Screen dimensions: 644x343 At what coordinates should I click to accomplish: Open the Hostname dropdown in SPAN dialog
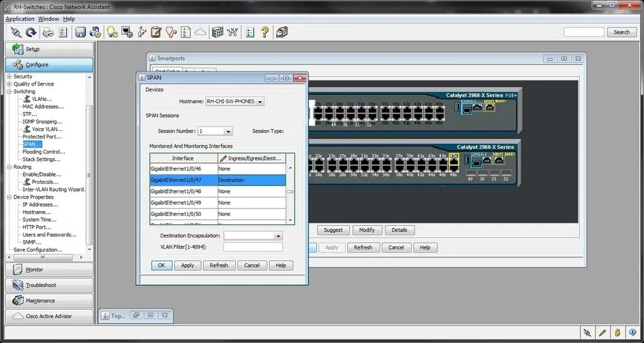click(x=260, y=101)
